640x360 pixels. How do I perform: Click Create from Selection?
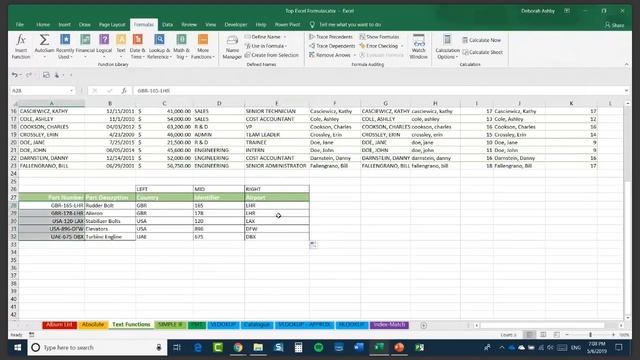pyautogui.click(x=271, y=55)
